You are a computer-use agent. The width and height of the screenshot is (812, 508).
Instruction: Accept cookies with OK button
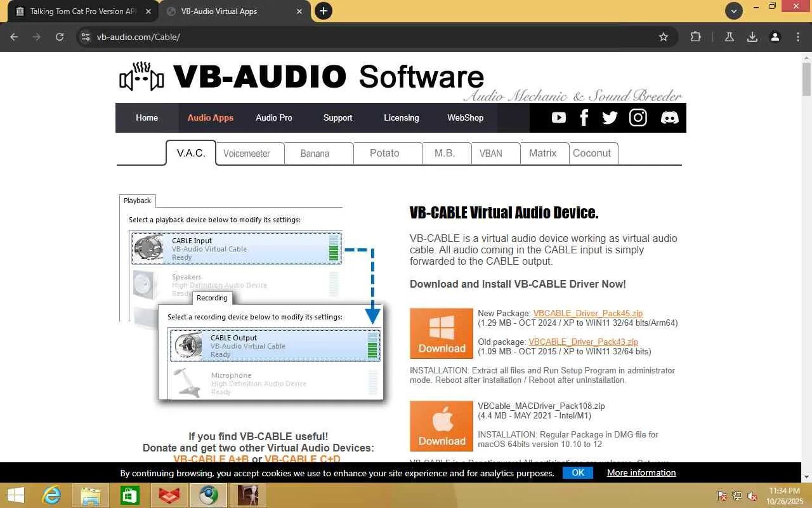coord(578,472)
